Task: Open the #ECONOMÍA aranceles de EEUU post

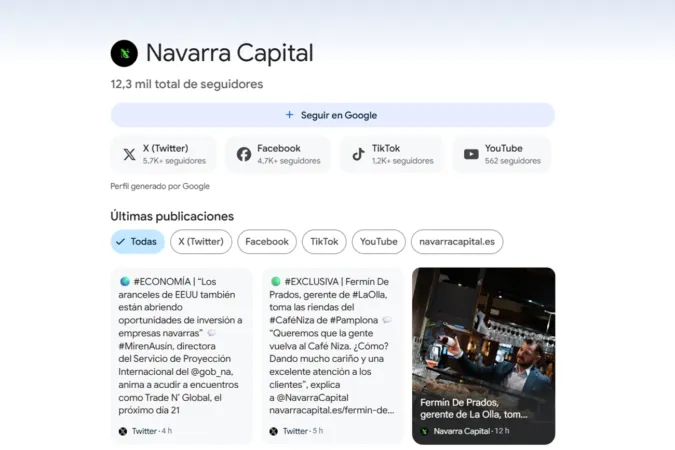Action: point(182,356)
